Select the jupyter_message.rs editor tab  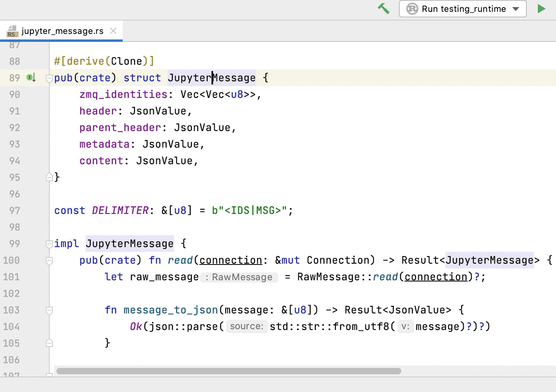(x=62, y=31)
